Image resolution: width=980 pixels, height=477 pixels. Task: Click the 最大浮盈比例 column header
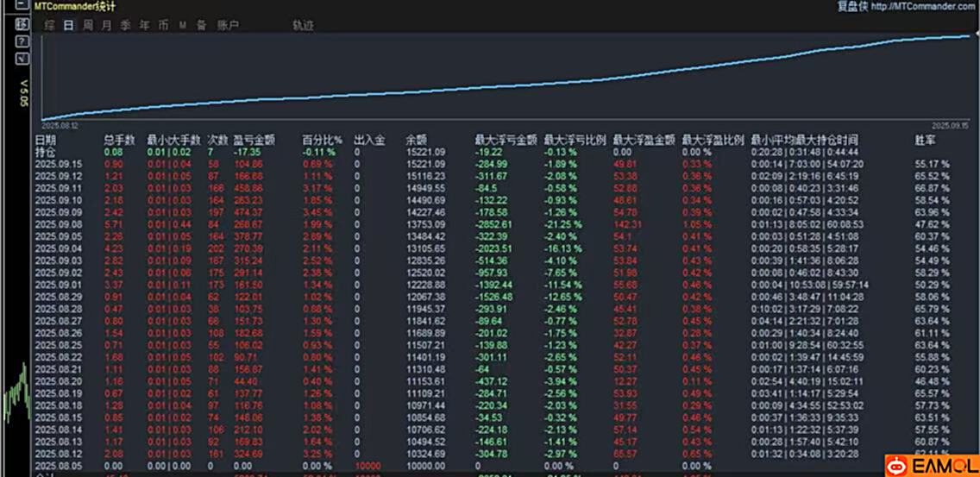[713, 140]
